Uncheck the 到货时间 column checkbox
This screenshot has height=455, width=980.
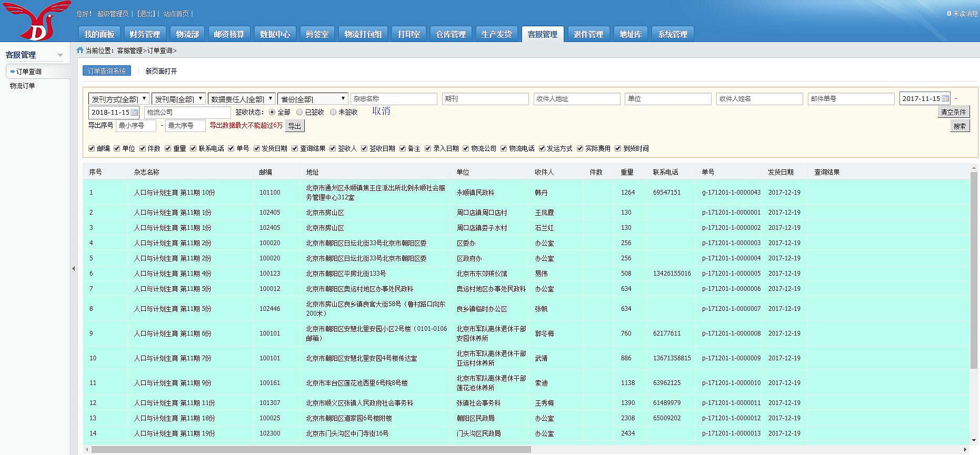pos(618,148)
